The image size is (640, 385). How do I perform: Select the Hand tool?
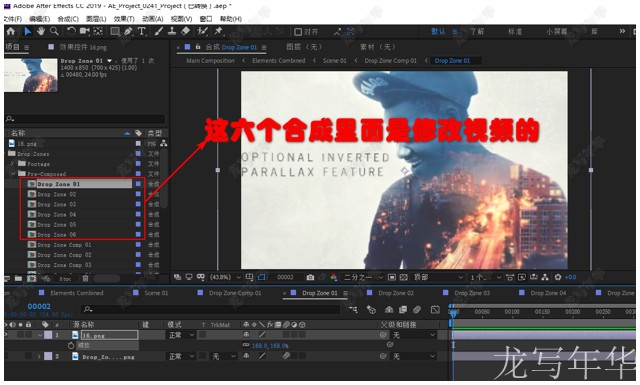coord(41,31)
